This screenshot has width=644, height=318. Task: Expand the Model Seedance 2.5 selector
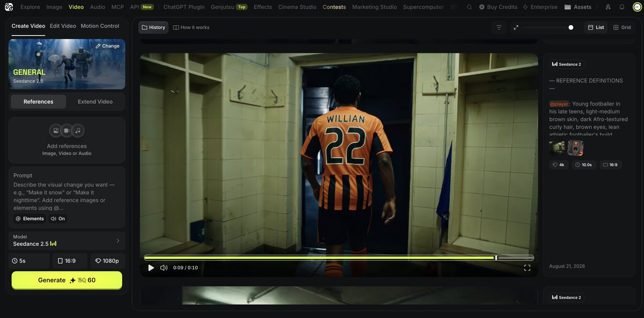click(x=67, y=241)
